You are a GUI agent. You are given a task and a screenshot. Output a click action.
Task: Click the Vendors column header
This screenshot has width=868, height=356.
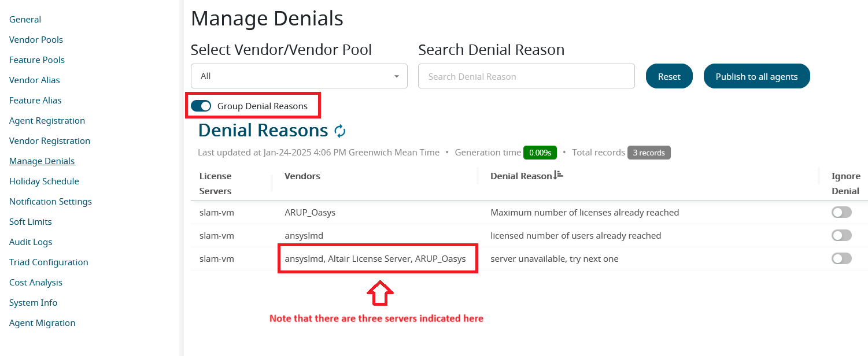coord(302,176)
